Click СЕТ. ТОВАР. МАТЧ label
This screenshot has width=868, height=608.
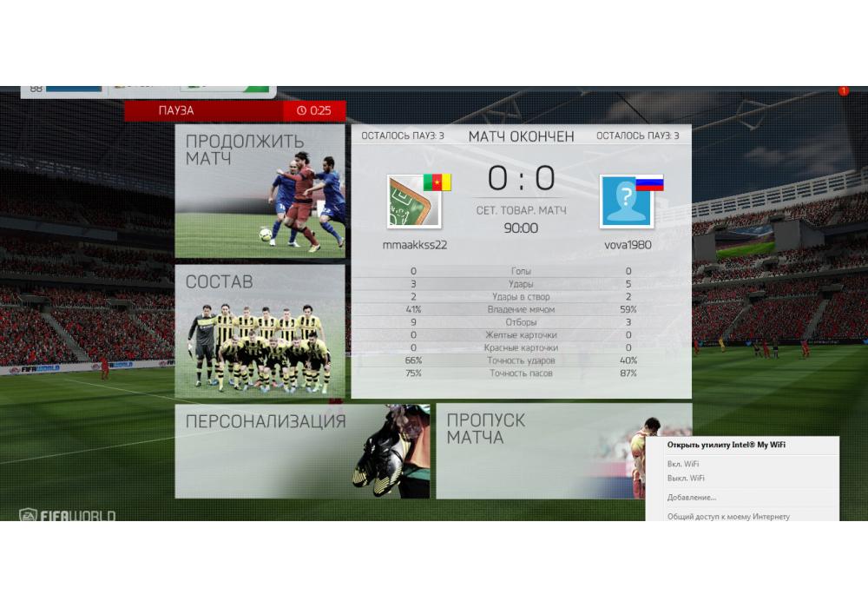pyautogui.click(x=521, y=211)
